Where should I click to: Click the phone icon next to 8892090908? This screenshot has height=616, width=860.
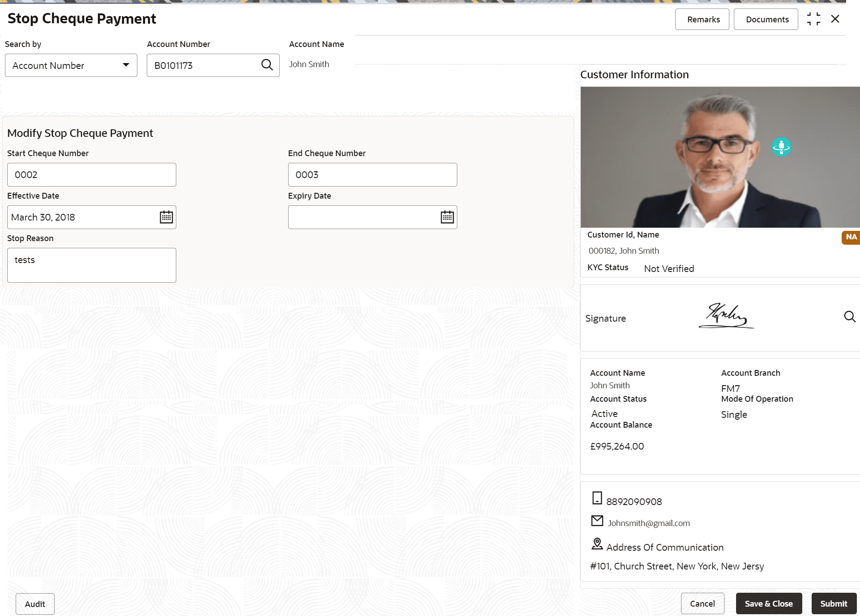(597, 497)
